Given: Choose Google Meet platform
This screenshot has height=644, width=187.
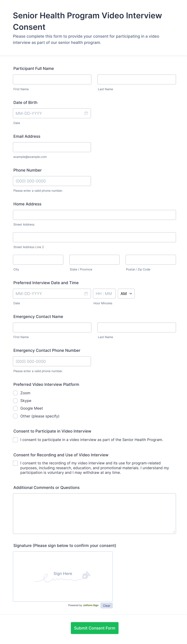Looking at the screenshot, I should click(x=15, y=408).
